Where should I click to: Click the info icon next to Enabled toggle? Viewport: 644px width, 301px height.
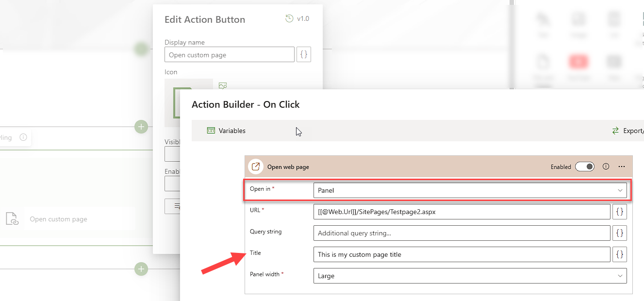click(x=606, y=167)
